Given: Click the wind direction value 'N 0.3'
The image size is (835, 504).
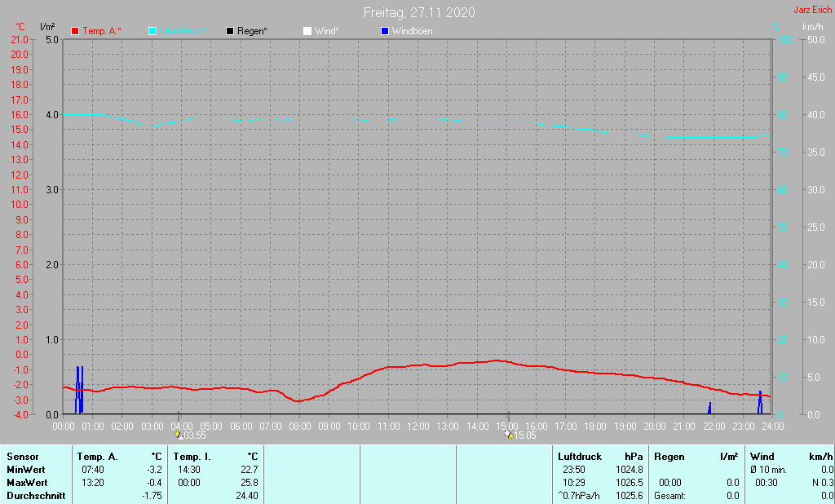Looking at the screenshot, I should pos(823,483).
